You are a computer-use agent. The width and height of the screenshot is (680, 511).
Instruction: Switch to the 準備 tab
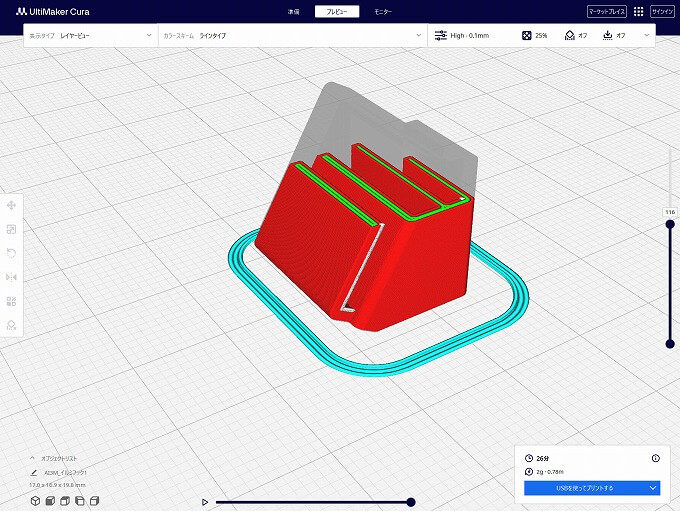click(293, 11)
